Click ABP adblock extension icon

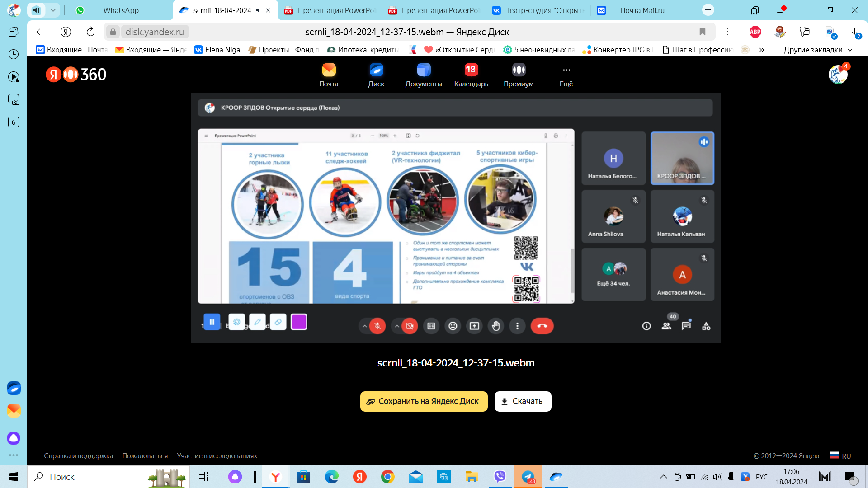pyautogui.click(x=755, y=32)
